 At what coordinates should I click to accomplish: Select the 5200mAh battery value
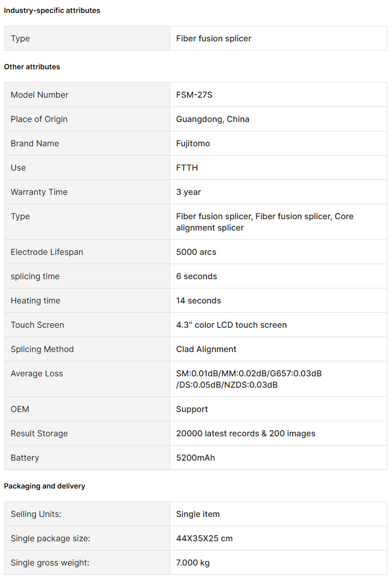[195, 458]
